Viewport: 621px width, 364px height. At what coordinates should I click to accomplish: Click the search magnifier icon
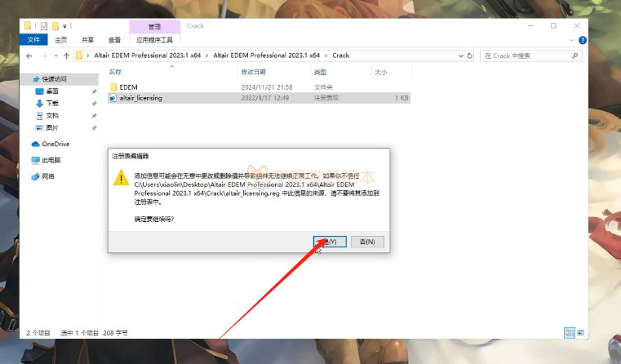tap(574, 55)
